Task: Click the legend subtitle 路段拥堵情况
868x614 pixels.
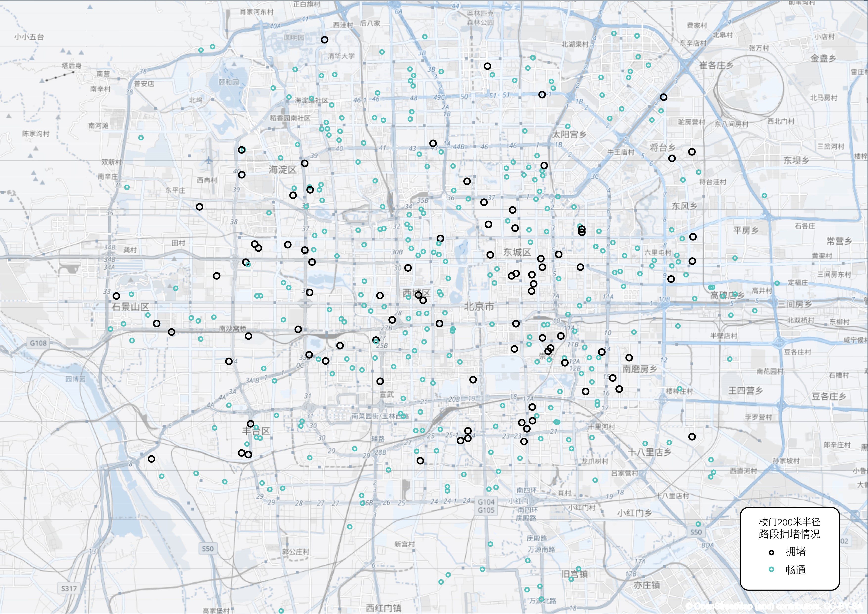Action: tap(790, 534)
